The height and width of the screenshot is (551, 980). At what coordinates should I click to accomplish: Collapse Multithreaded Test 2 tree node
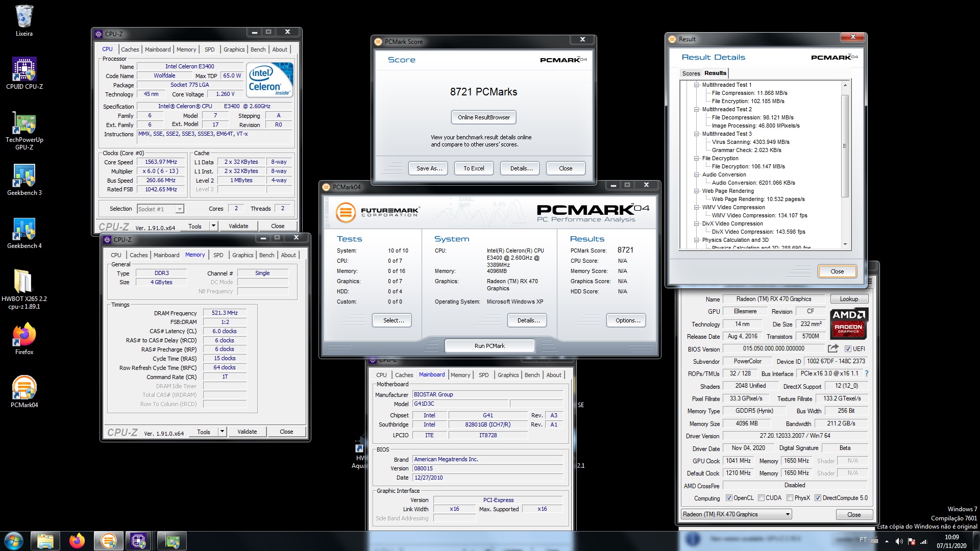click(x=696, y=109)
